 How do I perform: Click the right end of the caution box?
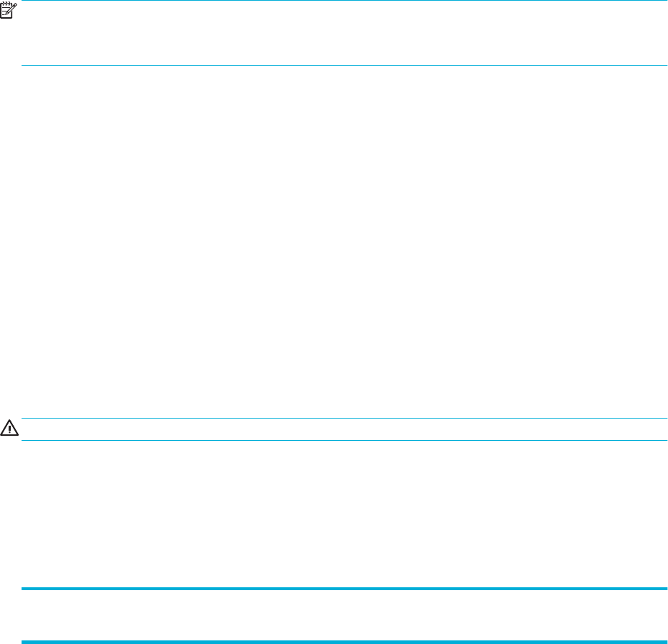[656, 429]
